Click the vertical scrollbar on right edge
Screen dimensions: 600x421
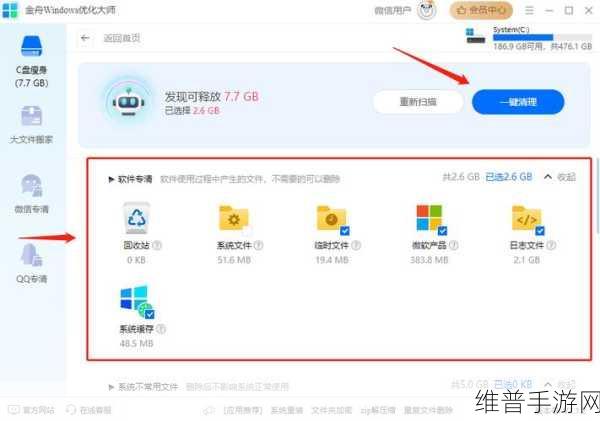(597, 194)
